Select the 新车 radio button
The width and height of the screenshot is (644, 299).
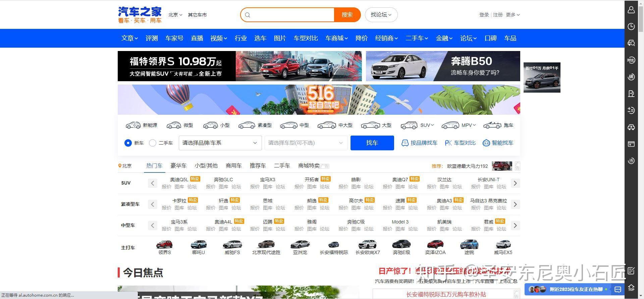128,143
